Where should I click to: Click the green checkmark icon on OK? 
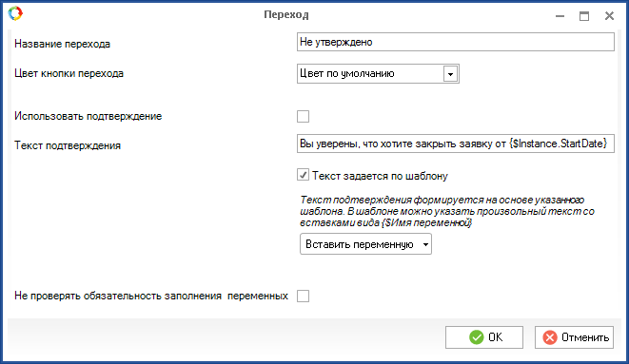click(476, 337)
